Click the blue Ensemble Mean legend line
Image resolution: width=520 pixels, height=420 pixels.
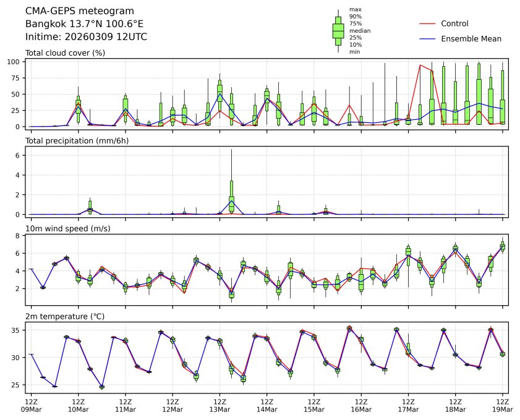click(428, 38)
